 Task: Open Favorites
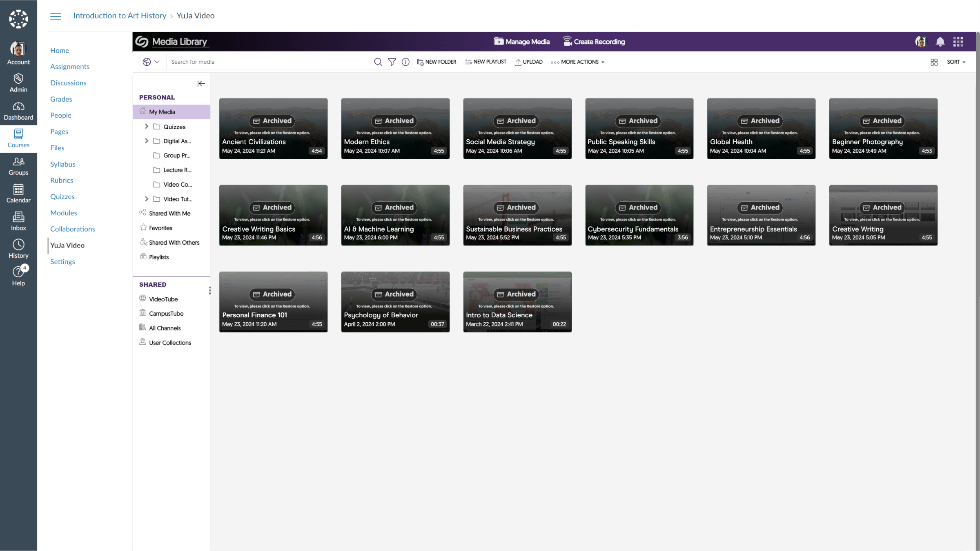[x=156, y=228]
